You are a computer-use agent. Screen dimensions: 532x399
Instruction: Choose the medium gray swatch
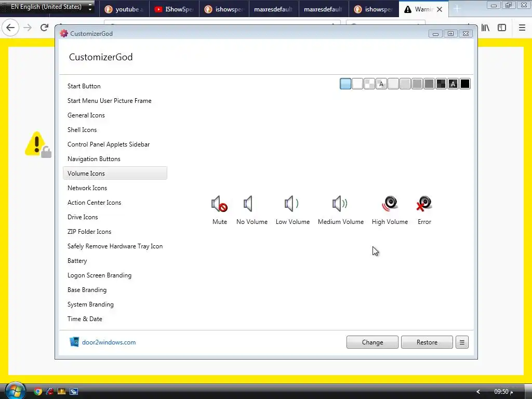[x=417, y=84]
